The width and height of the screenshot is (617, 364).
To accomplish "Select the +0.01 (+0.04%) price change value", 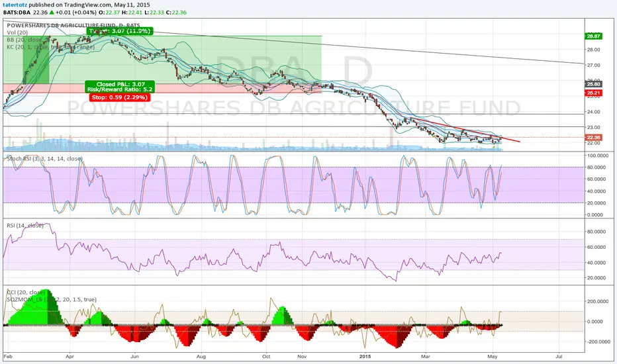I will (76, 12).
